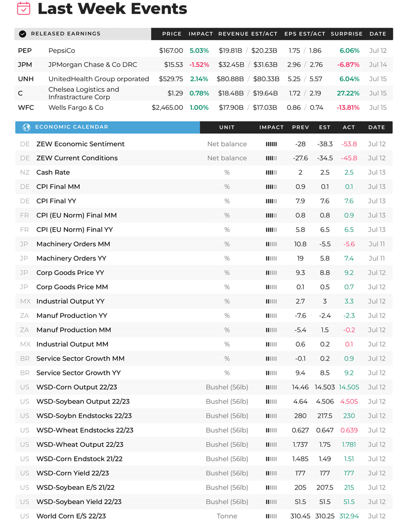The height and width of the screenshot is (532, 404).
Task: Click the 312.94 actual value
Action: pos(349,516)
